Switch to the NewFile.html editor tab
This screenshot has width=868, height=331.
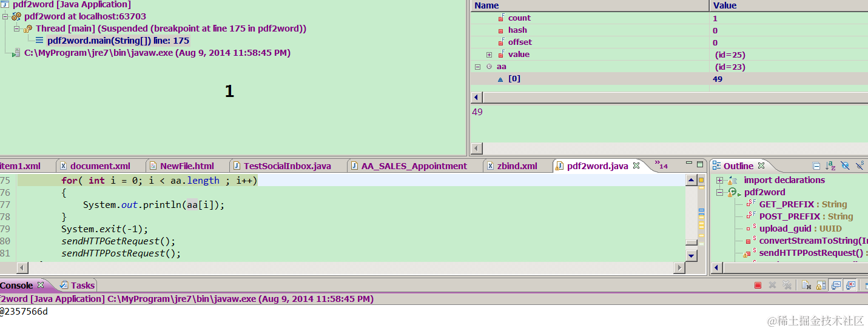181,165
